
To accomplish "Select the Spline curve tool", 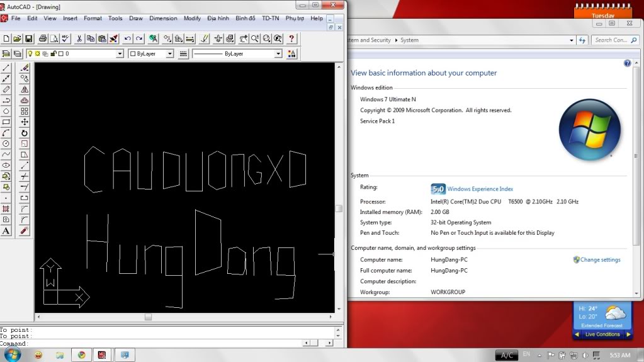I will pyautogui.click(x=6, y=154).
